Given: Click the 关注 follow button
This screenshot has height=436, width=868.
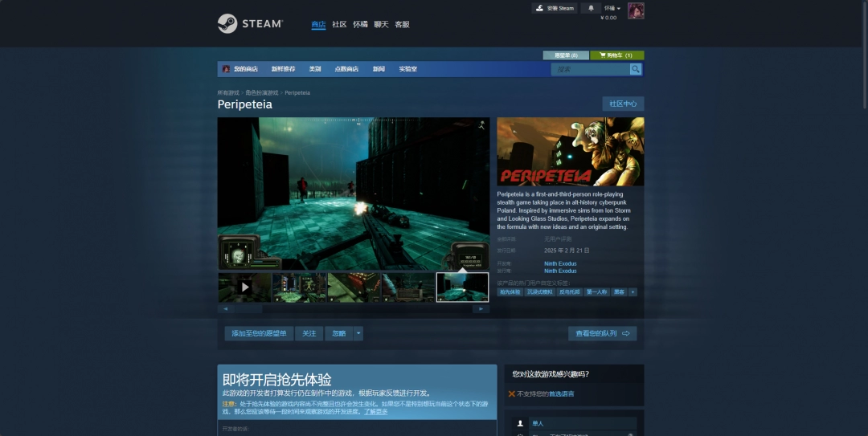Looking at the screenshot, I should (309, 333).
